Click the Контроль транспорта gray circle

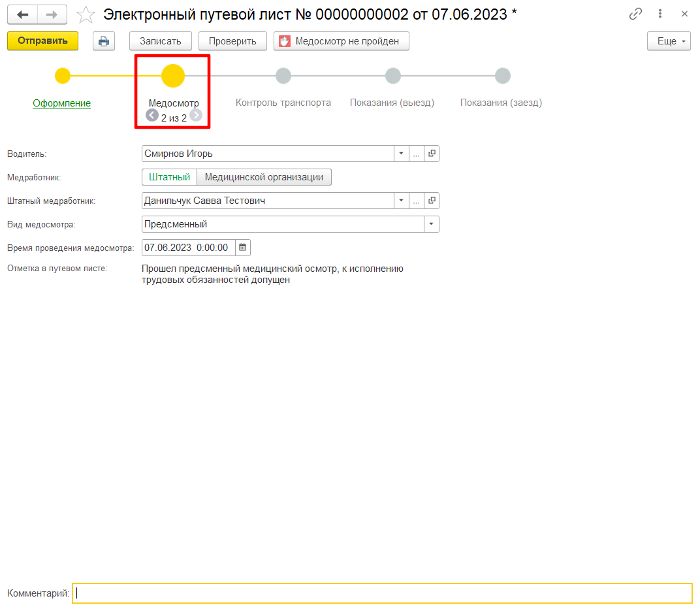[283, 76]
